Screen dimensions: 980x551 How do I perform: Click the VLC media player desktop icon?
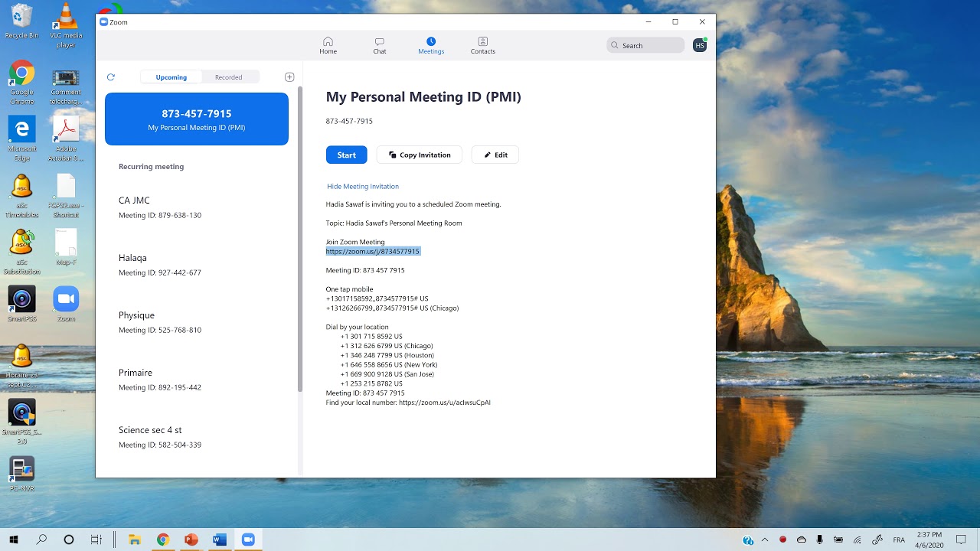click(x=67, y=25)
